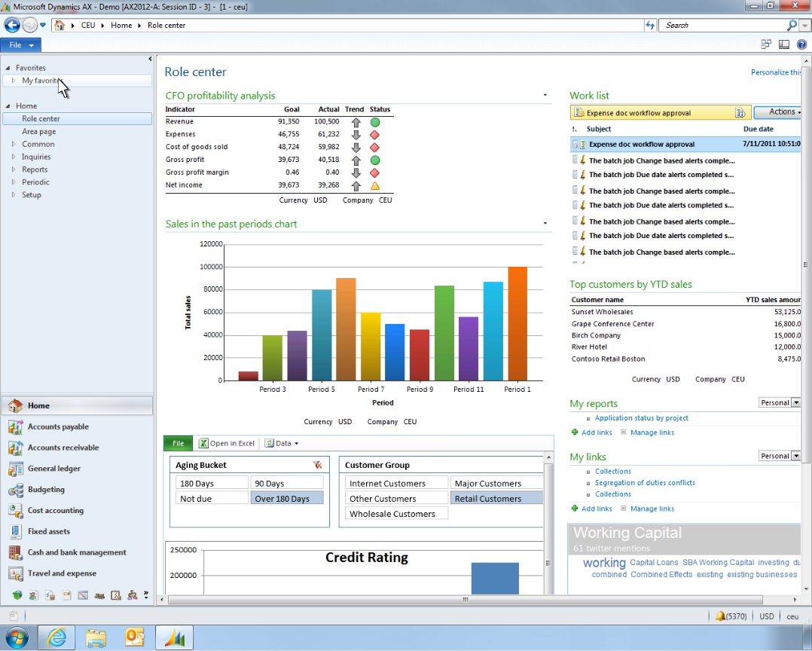Image resolution: width=812 pixels, height=651 pixels.
Task: Open Application status by project report link
Action: tap(641, 418)
